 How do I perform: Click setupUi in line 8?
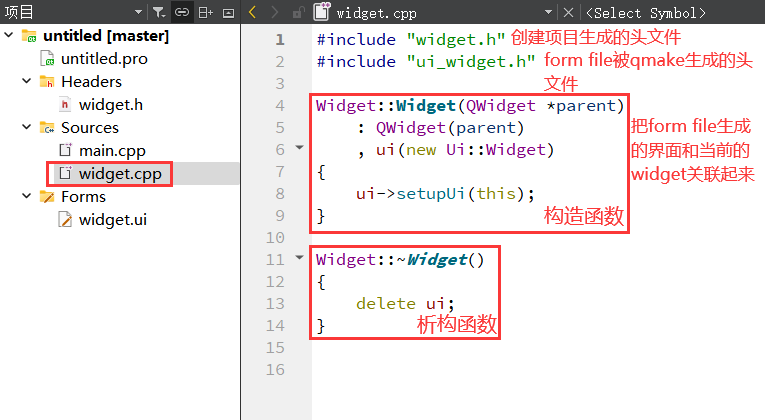coord(431,194)
